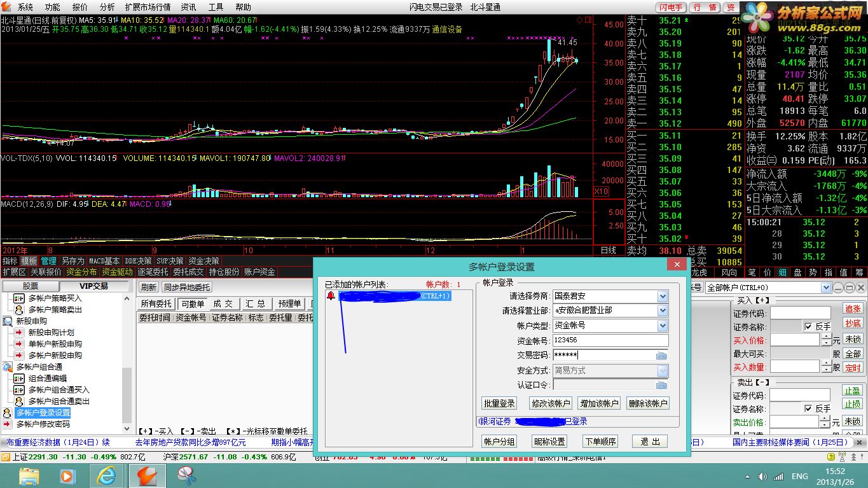The width and height of the screenshot is (868, 488).
Task: Open the soft keyboard for 认证口令
Action: 662,384
